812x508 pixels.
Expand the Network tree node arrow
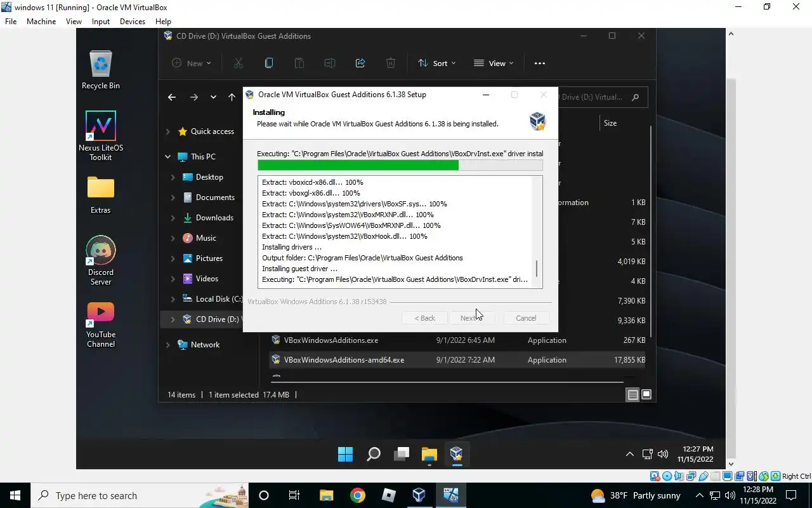(167, 345)
